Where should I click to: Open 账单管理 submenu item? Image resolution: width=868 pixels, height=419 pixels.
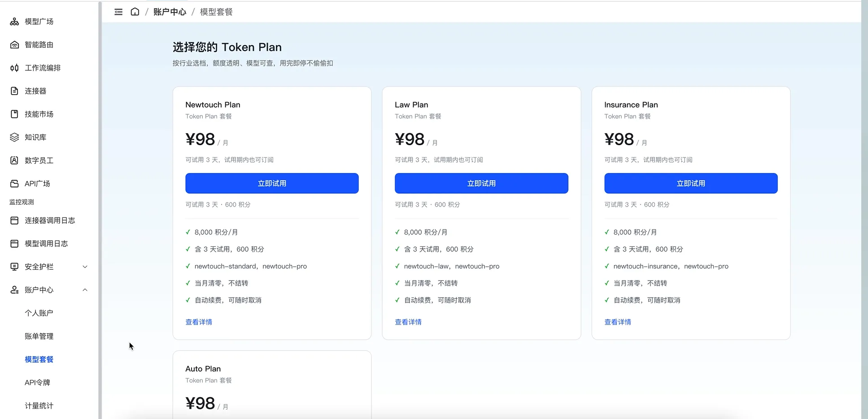(39, 336)
